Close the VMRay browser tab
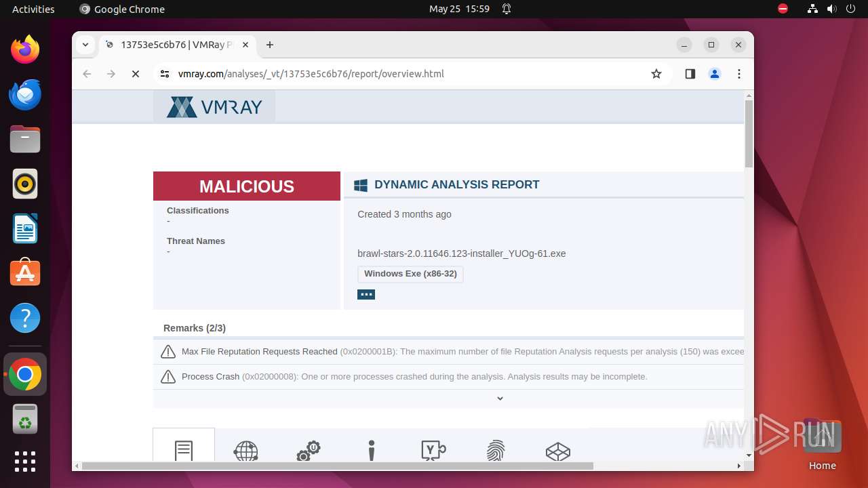The width and height of the screenshot is (868, 488). pos(245,45)
